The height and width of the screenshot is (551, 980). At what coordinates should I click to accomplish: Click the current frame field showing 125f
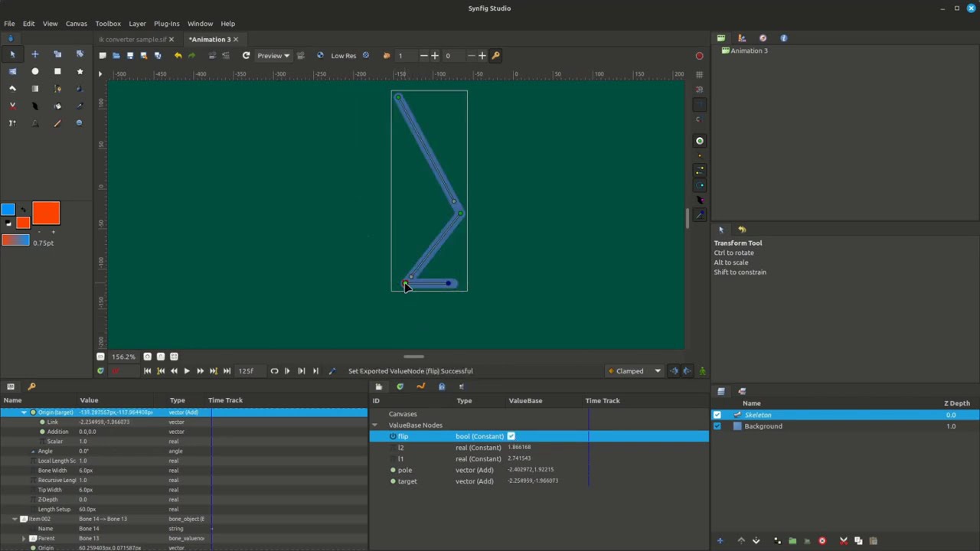(246, 371)
